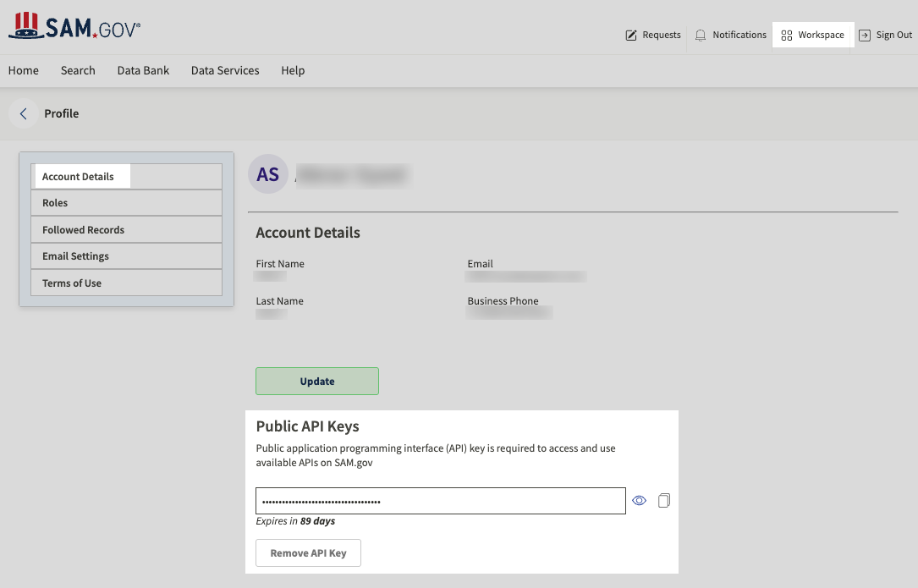
Task: Click the Email label
Action: [480, 264]
